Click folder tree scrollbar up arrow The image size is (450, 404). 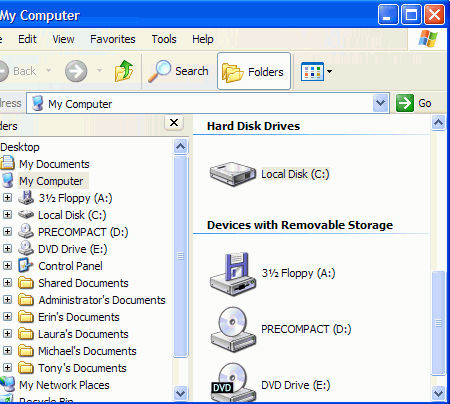pos(181,146)
